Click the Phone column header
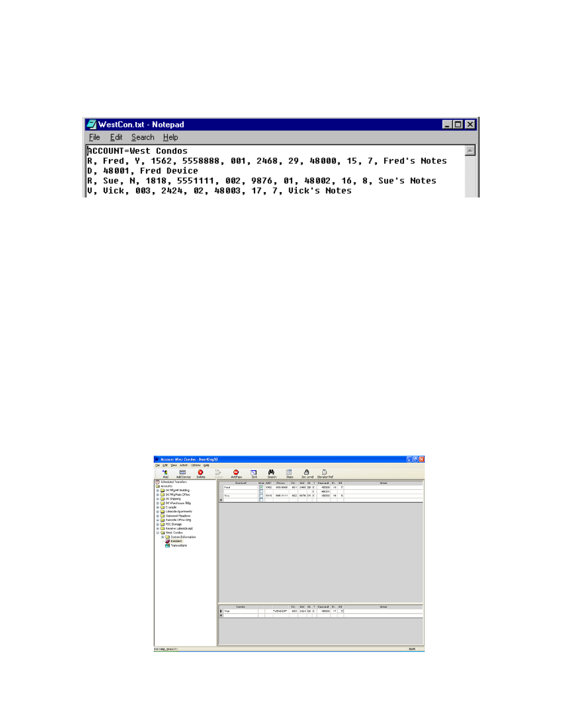Screen dimensions: 562x728 [x=280, y=483]
